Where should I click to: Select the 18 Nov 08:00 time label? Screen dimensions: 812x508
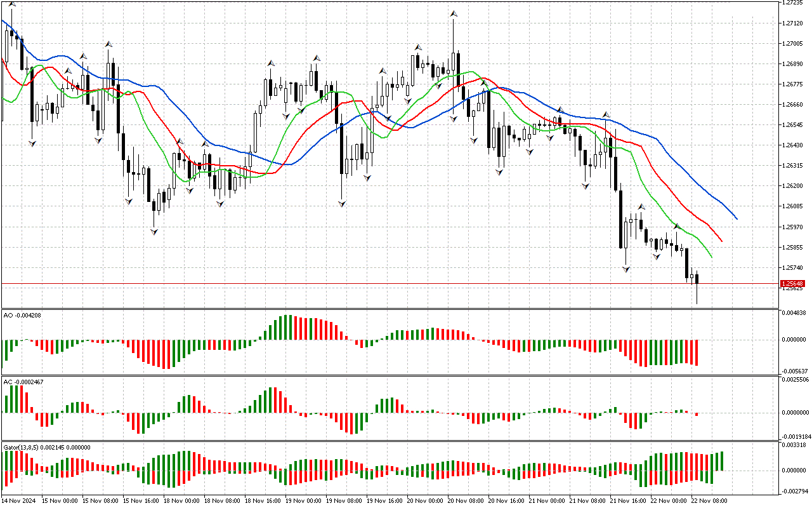(222, 501)
